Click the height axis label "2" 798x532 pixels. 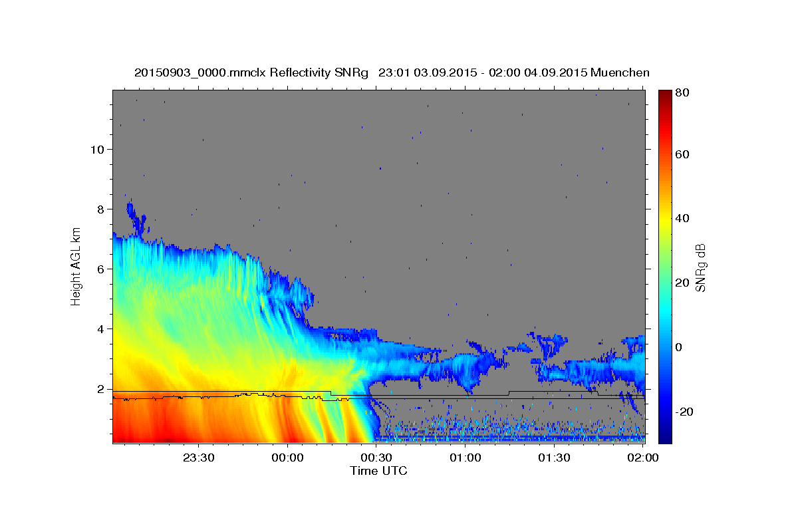[x=102, y=388]
